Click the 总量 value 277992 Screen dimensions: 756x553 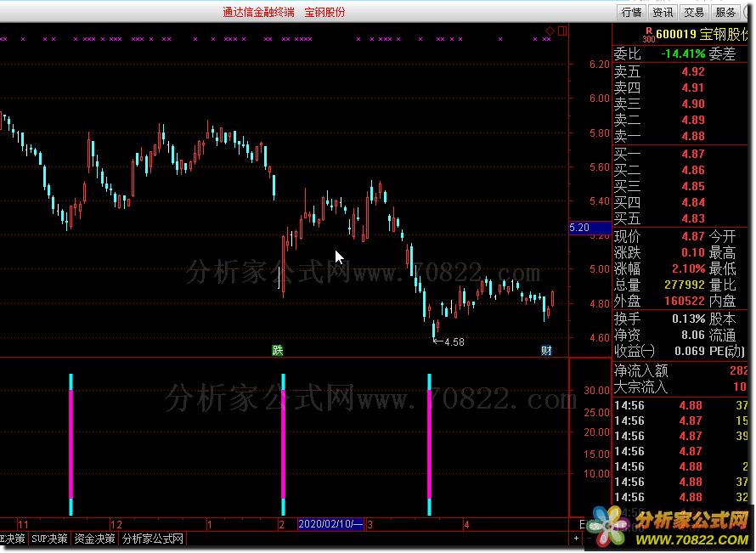685,285
